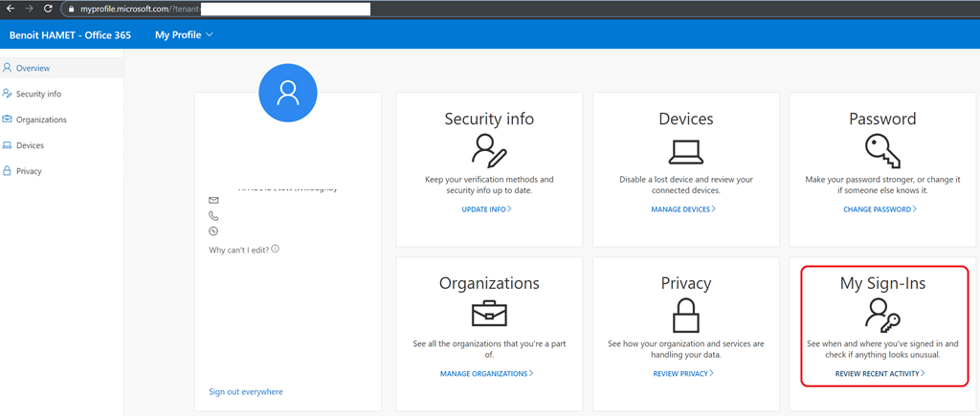Click the Security info person-pencil icon
980x416 pixels.
(x=489, y=151)
